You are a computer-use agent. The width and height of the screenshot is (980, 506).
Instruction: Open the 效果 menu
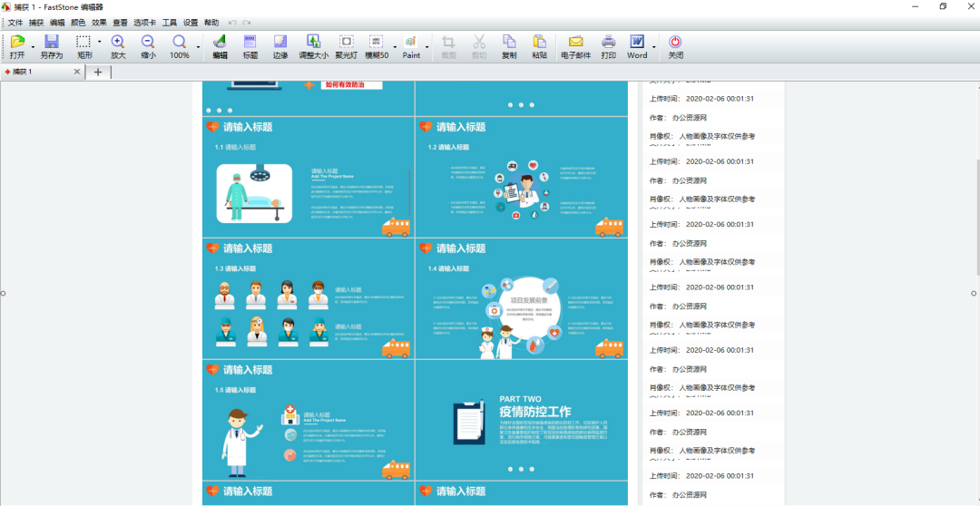(100, 23)
